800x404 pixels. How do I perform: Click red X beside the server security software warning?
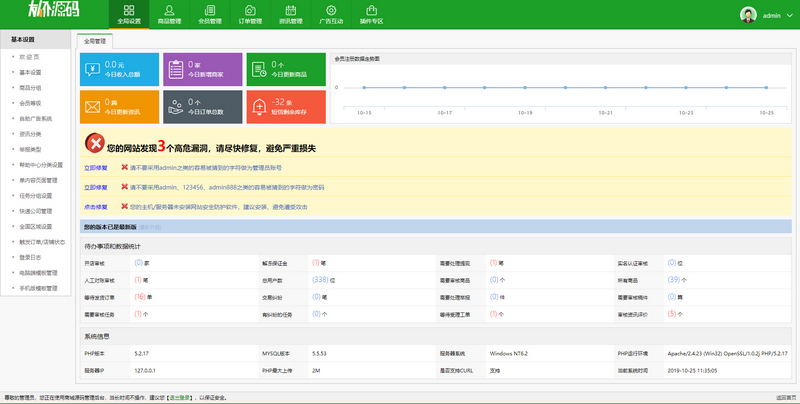pyautogui.click(x=124, y=206)
